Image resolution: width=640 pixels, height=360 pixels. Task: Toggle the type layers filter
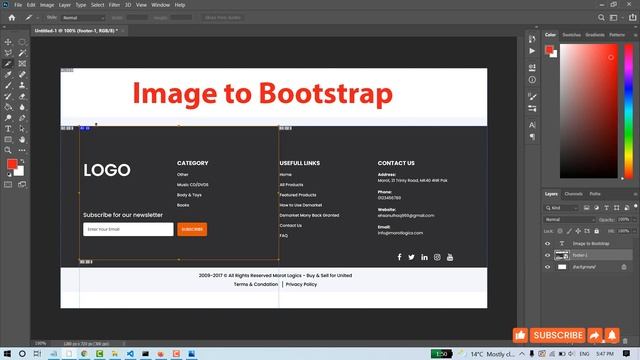click(x=606, y=208)
